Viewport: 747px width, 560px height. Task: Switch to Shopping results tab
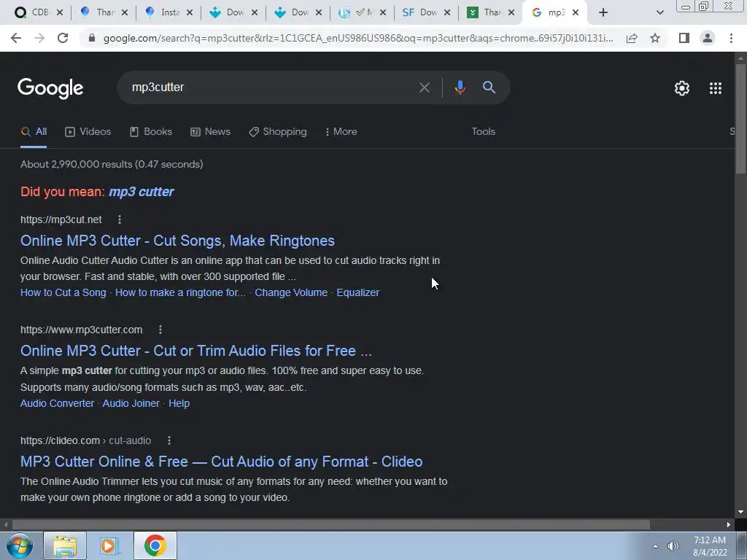(x=278, y=132)
